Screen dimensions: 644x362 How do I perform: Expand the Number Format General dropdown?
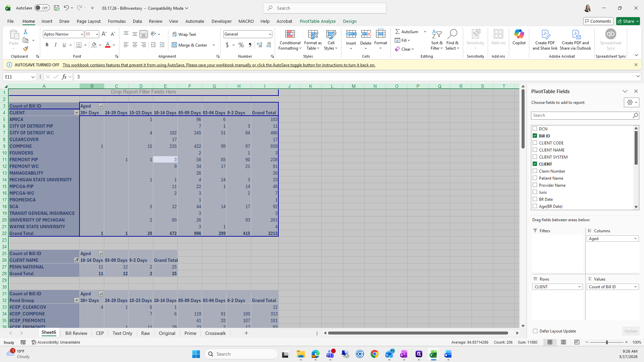(270, 34)
